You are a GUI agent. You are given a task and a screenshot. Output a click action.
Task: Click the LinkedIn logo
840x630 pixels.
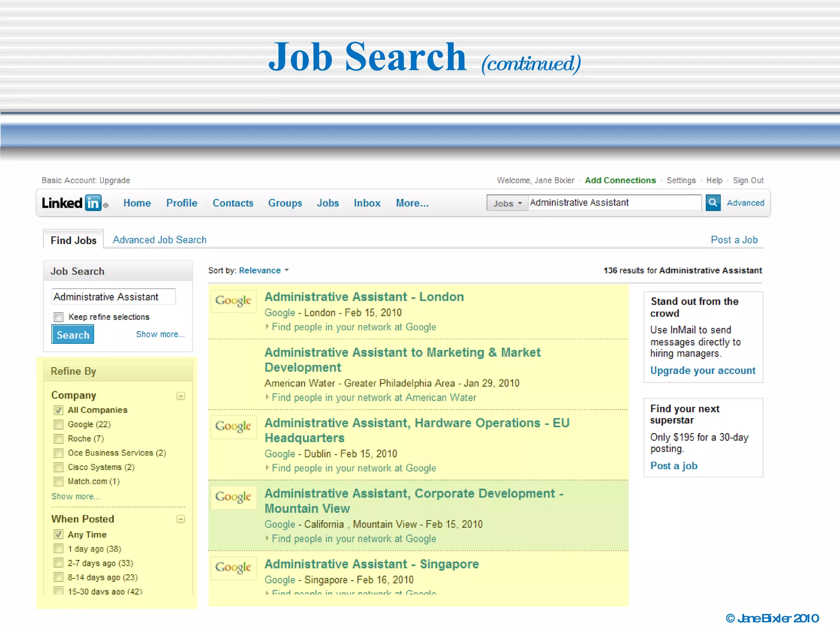(x=75, y=203)
